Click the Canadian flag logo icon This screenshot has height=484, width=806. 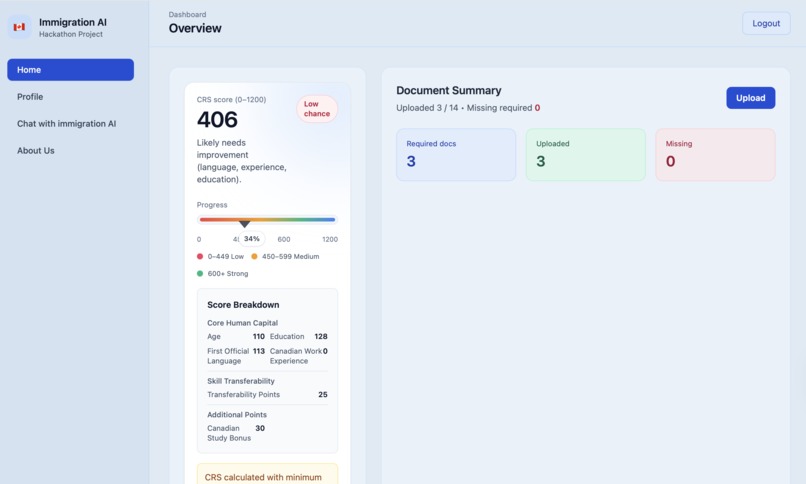pyautogui.click(x=20, y=27)
